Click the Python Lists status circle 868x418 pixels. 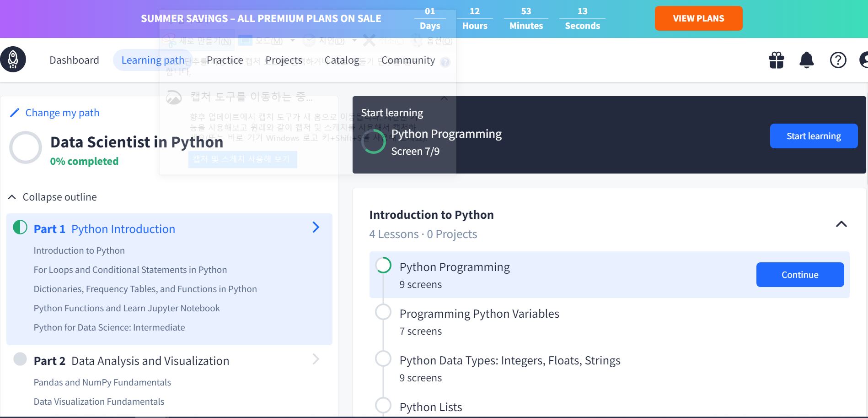point(383,405)
